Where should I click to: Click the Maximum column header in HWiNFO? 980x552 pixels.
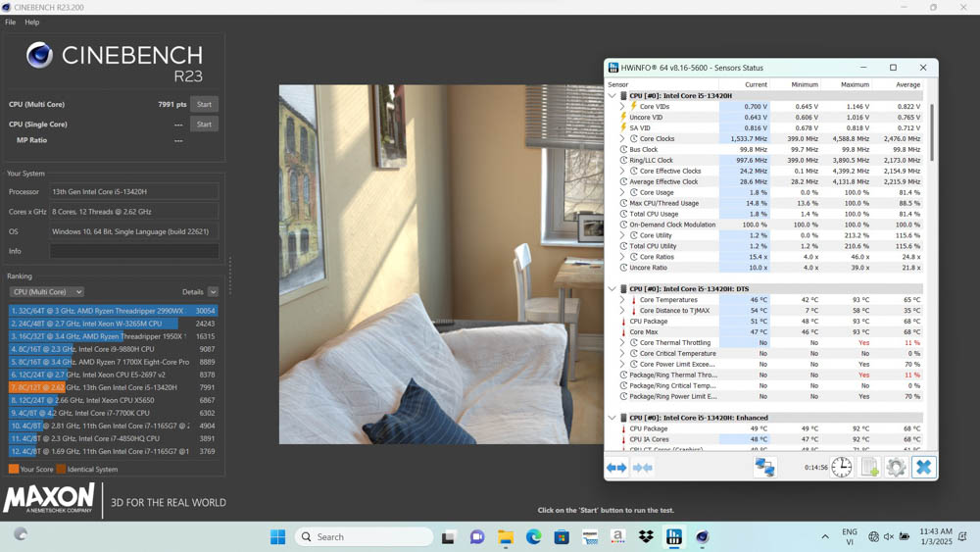[855, 84]
